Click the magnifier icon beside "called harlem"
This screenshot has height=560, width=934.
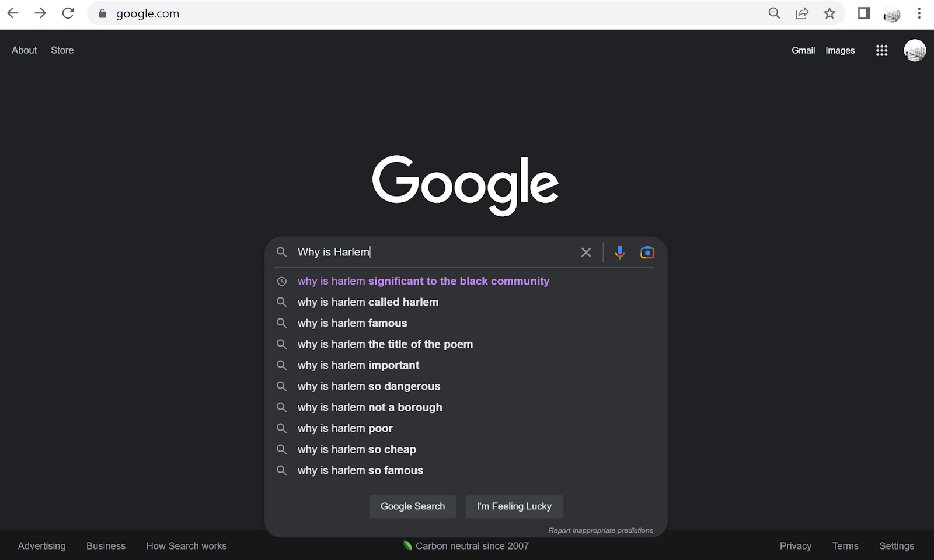[x=281, y=302]
